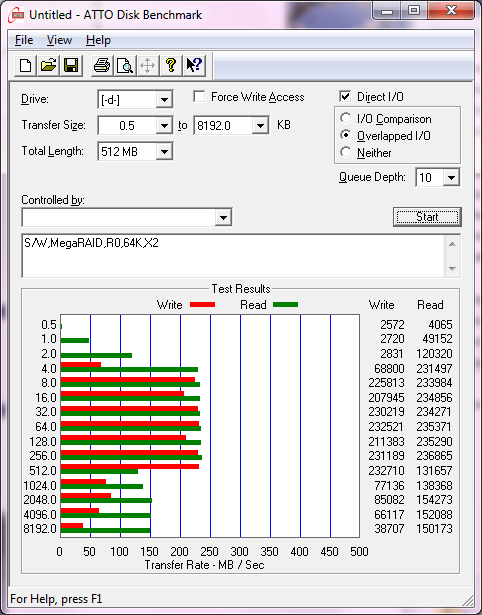Viewport: 482px width, 615px height.
Task: Open the View menu
Action: pos(59,40)
